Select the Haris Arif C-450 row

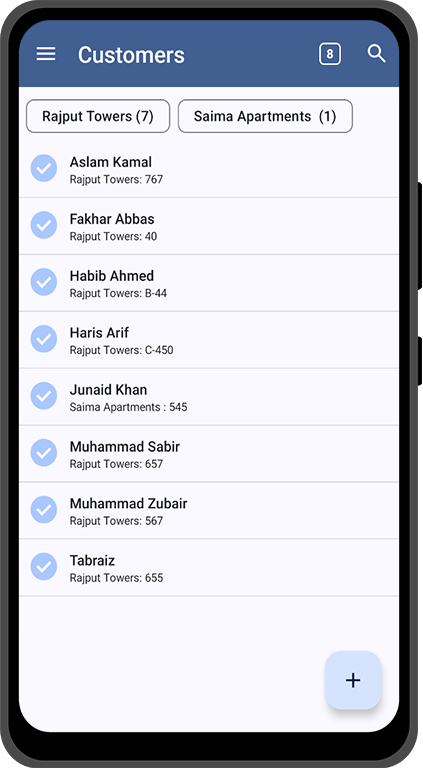[209, 340]
